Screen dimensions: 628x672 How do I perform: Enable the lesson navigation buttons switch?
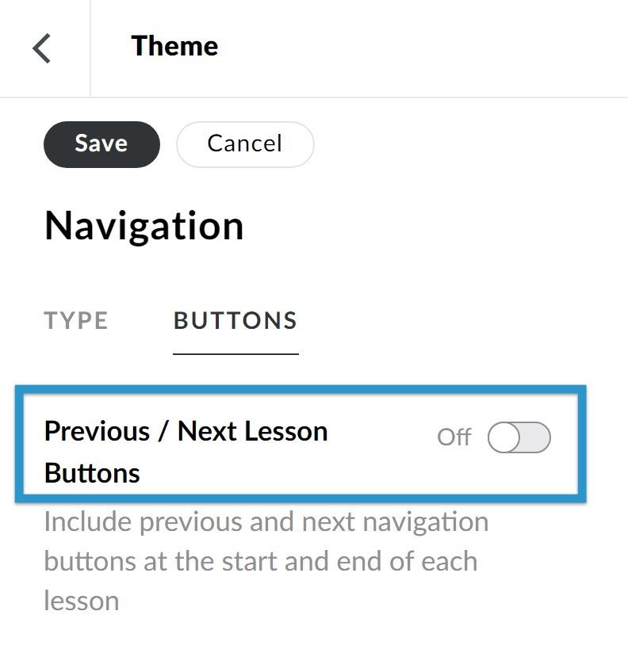pyautogui.click(x=519, y=437)
